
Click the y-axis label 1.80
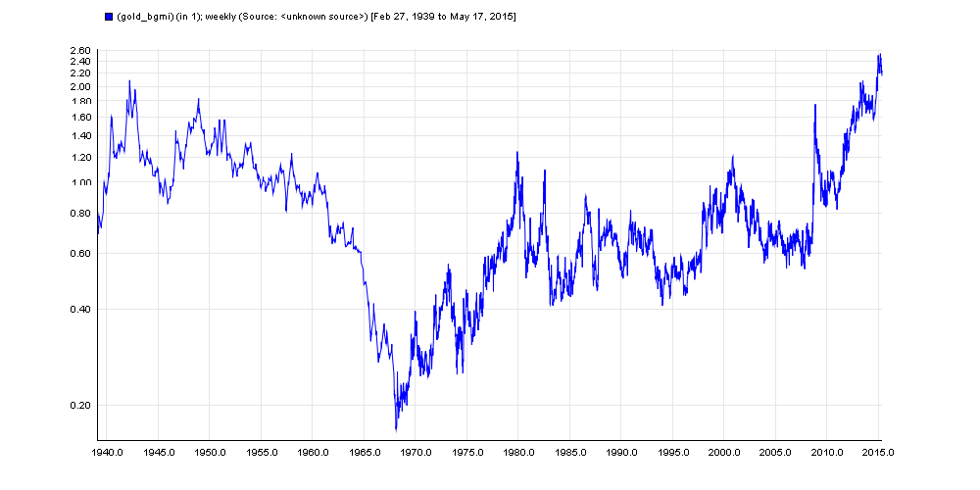(82, 101)
